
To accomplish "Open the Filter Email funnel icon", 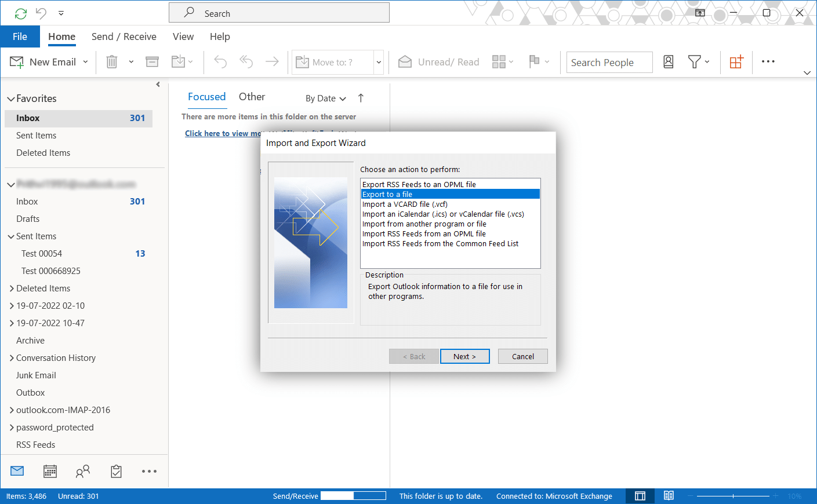I will coord(698,61).
